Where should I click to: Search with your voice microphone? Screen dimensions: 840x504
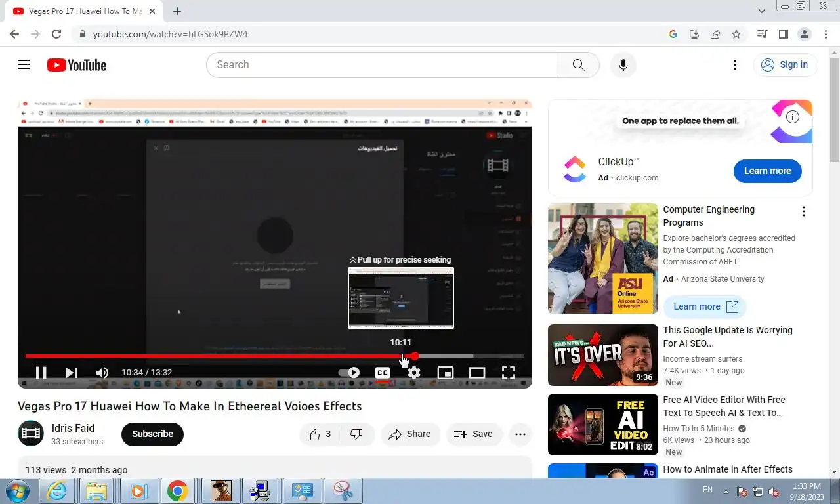coord(623,65)
